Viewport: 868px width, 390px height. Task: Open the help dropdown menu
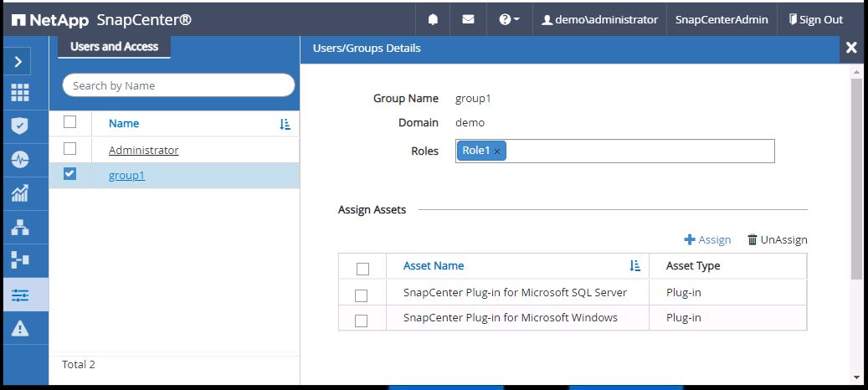(x=509, y=19)
